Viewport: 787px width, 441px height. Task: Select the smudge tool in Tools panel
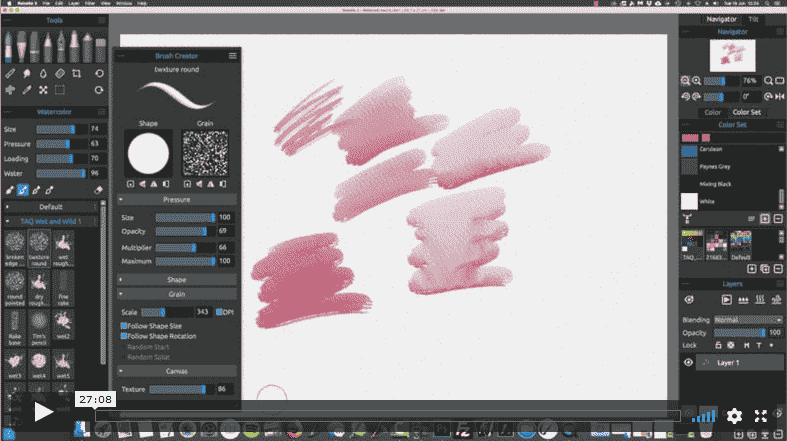27,74
